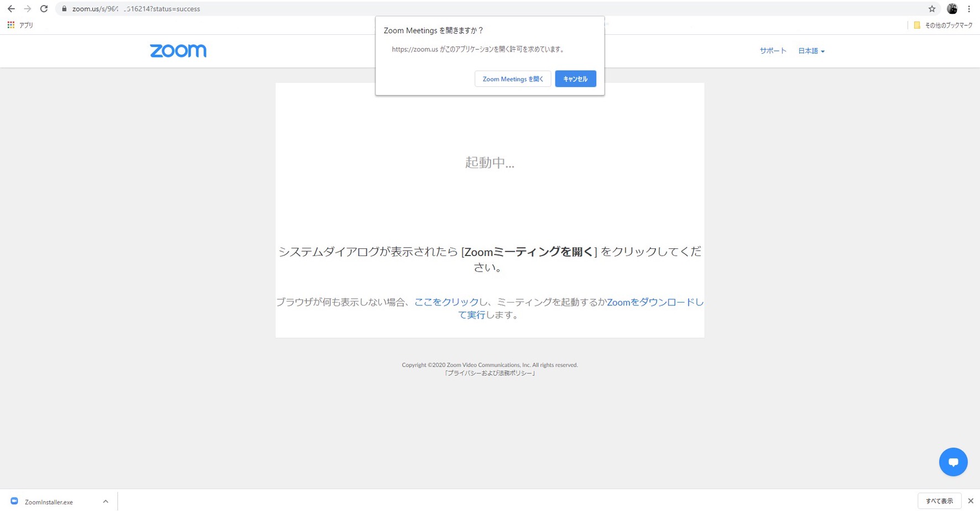Open the Chrome three-dot menu
This screenshot has width=980, height=511.
[969, 9]
